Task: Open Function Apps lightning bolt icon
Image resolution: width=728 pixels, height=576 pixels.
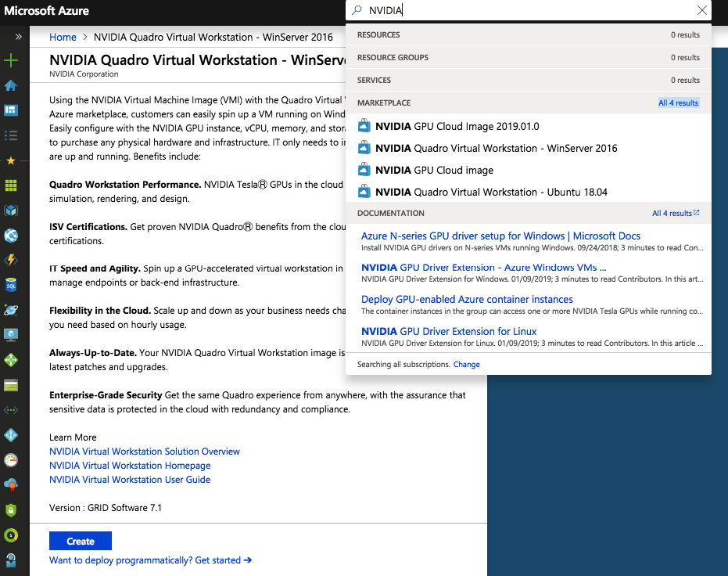Action: (11, 260)
